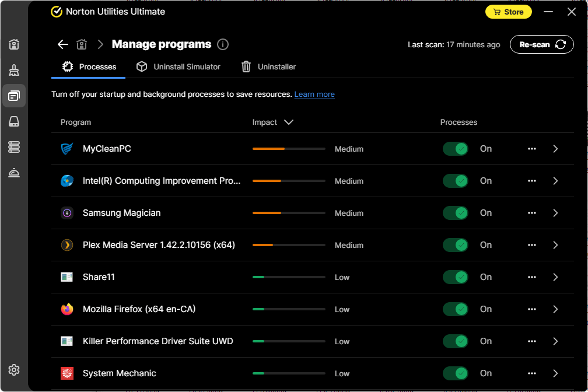
Task: Click the Medium impact bar for Plex Media Server
Action: click(x=288, y=245)
